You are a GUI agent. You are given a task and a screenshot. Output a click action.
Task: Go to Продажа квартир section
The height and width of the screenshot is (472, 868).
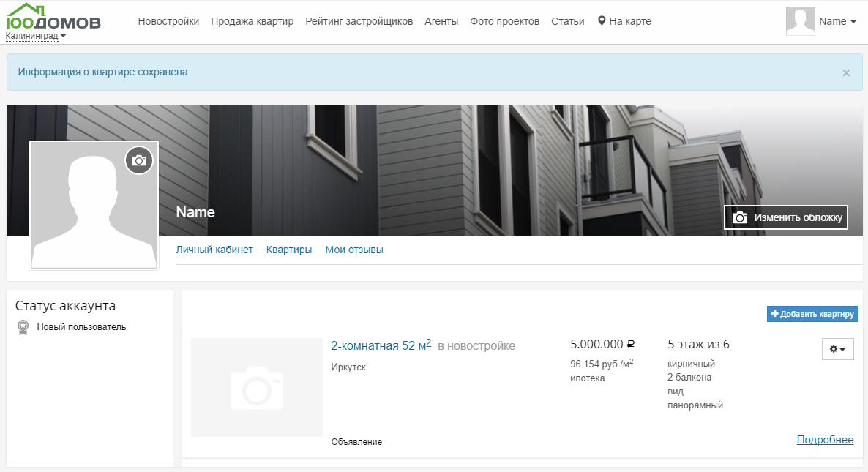pos(252,21)
